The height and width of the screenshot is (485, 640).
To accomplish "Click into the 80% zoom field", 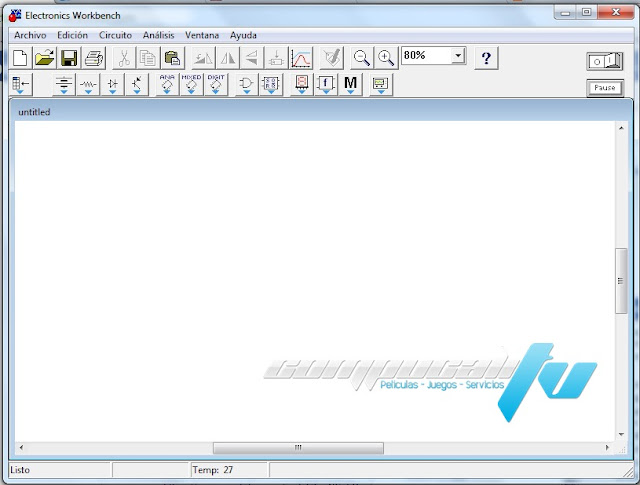I will pos(427,55).
